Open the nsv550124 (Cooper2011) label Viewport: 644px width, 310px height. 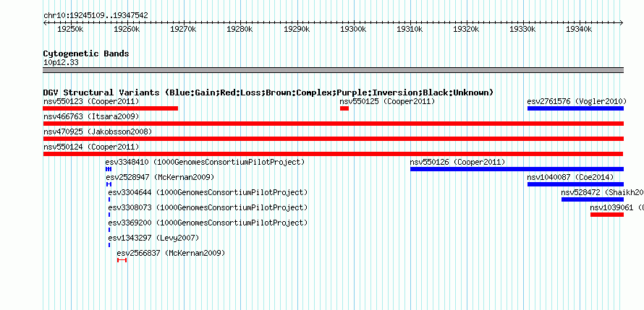click(x=91, y=147)
